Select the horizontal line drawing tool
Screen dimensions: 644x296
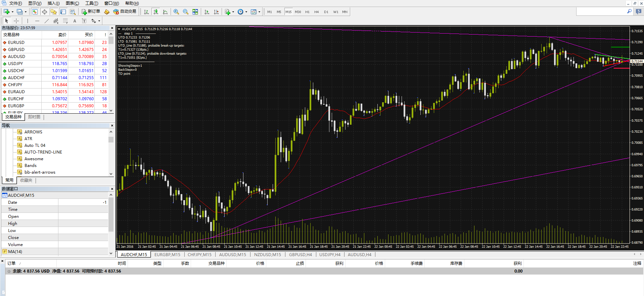coord(37,21)
